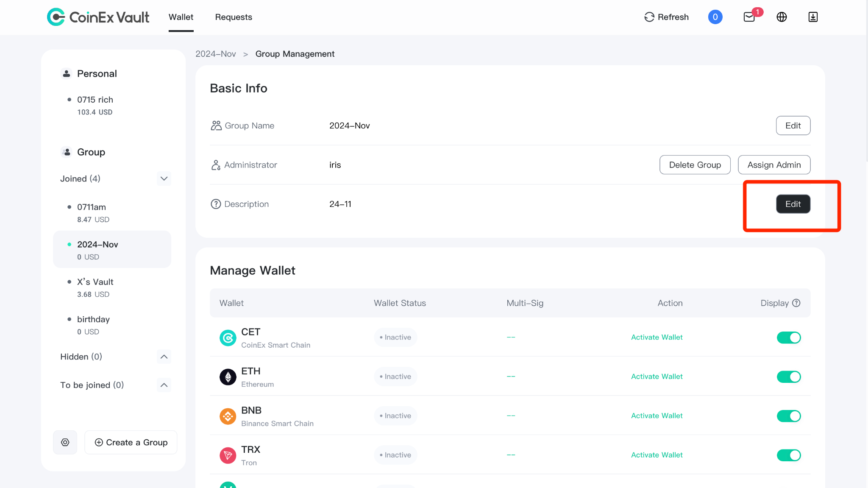This screenshot has width=868, height=488.
Task: Click the Basic Info heading
Action: (x=239, y=88)
